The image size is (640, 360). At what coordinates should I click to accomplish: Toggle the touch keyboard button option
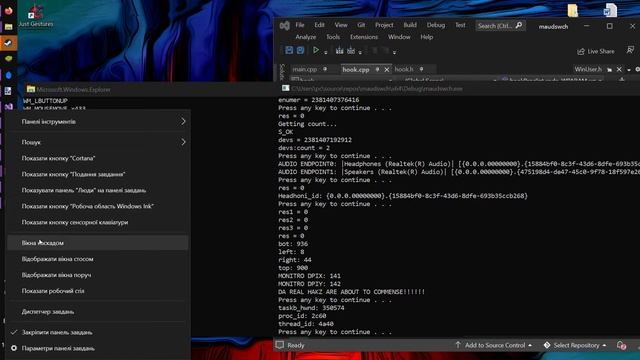coord(99,222)
